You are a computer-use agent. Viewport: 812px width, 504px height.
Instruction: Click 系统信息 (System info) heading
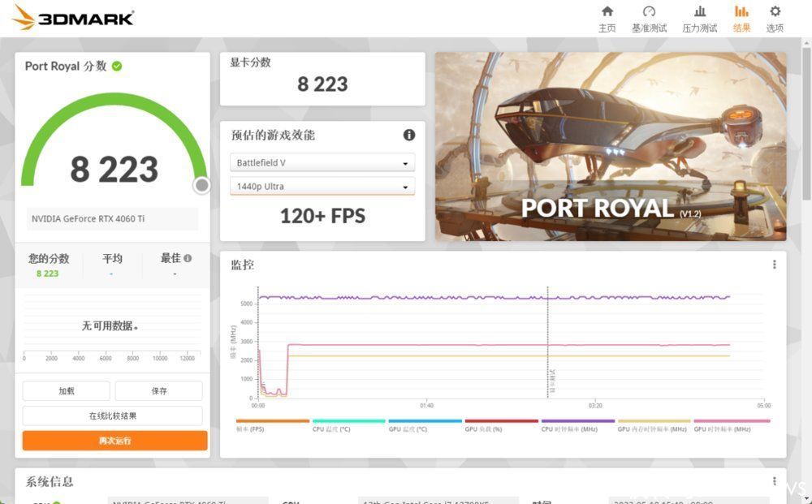coord(50,481)
